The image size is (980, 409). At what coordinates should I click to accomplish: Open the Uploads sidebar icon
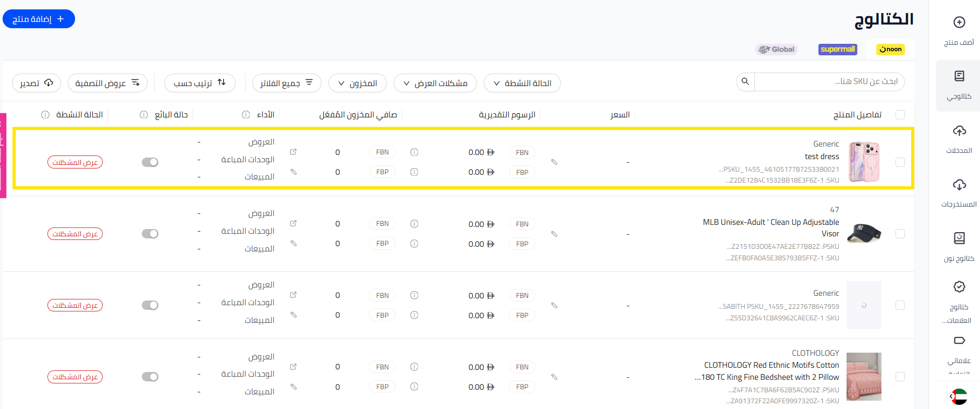(959, 131)
